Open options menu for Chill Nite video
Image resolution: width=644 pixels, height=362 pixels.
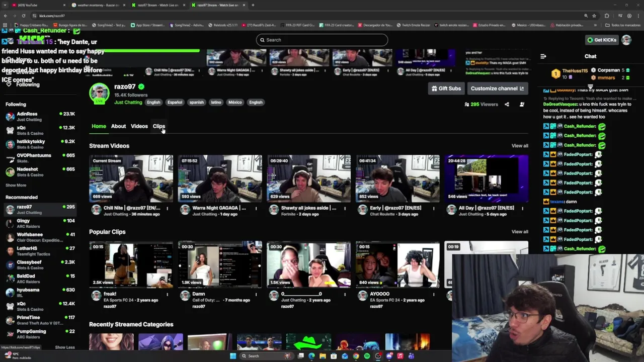168,209
